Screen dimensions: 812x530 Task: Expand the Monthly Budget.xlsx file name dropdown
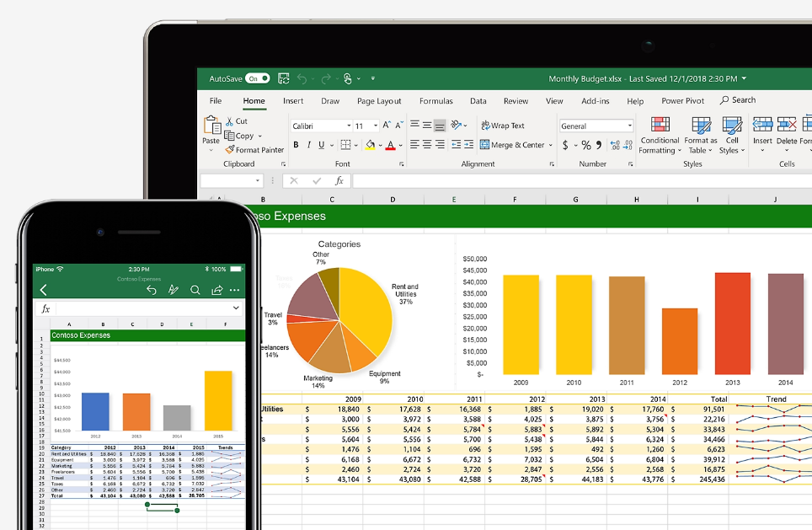[x=744, y=78]
